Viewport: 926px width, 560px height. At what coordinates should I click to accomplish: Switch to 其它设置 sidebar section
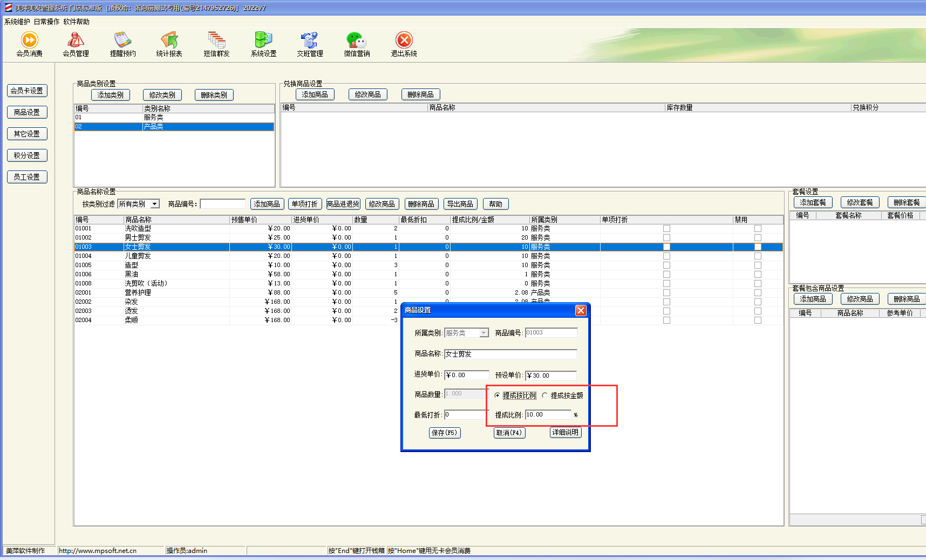click(x=27, y=134)
